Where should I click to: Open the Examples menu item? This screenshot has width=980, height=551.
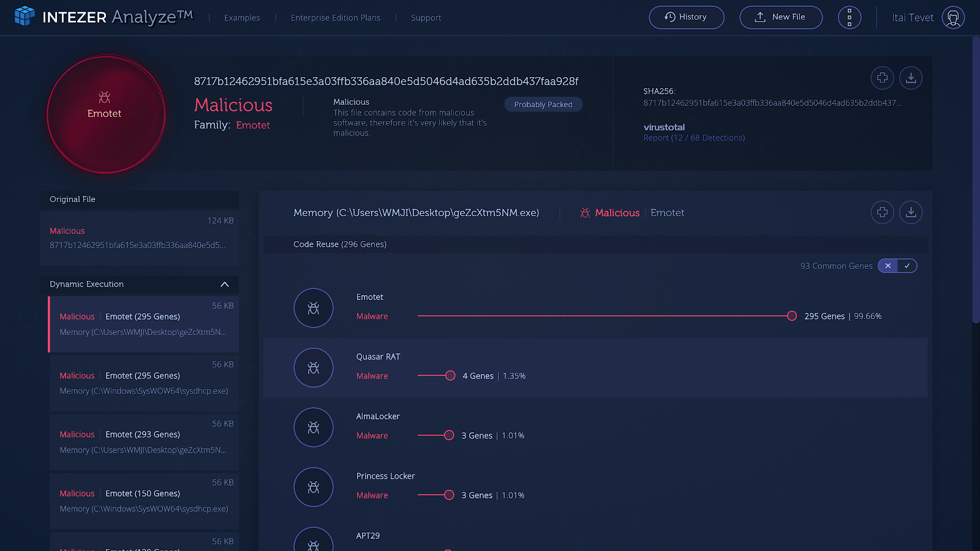[242, 18]
